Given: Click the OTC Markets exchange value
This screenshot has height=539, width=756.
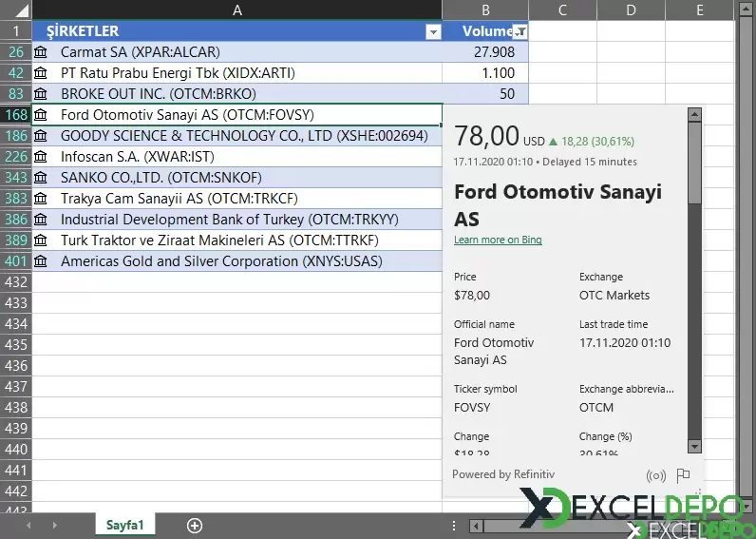Looking at the screenshot, I should pos(614,296).
